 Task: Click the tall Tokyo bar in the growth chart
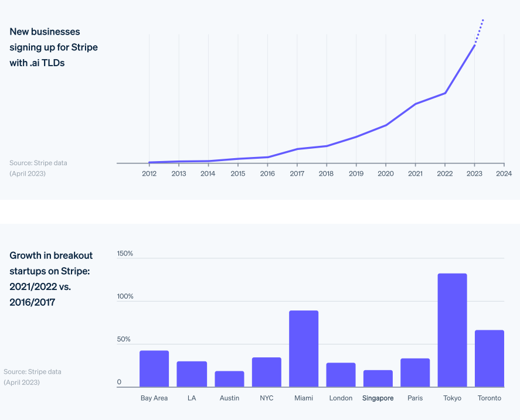click(x=453, y=330)
